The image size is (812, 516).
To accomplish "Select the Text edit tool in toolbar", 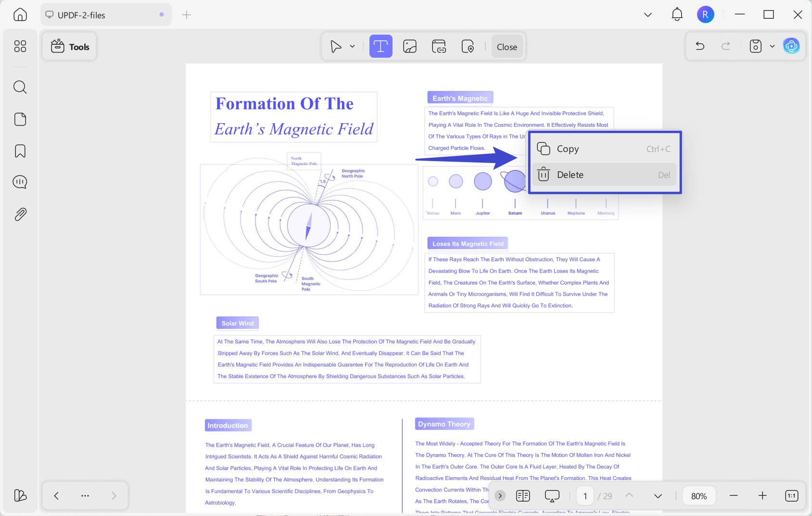I will coord(381,47).
